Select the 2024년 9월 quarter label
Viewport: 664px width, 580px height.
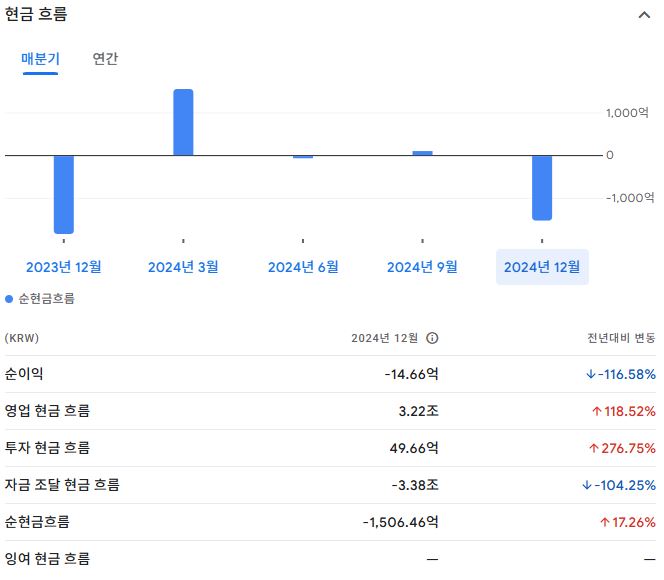point(422,267)
